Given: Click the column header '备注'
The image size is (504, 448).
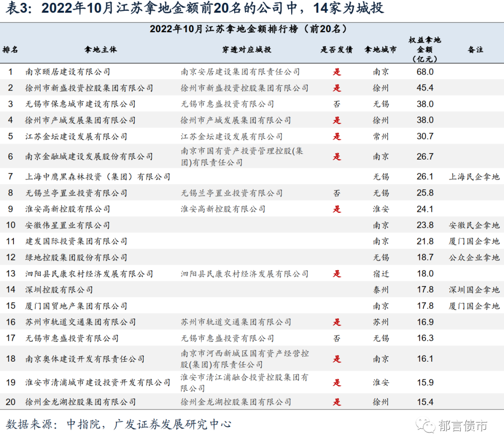Looking at the screenshot, I should tap(476, 49).
